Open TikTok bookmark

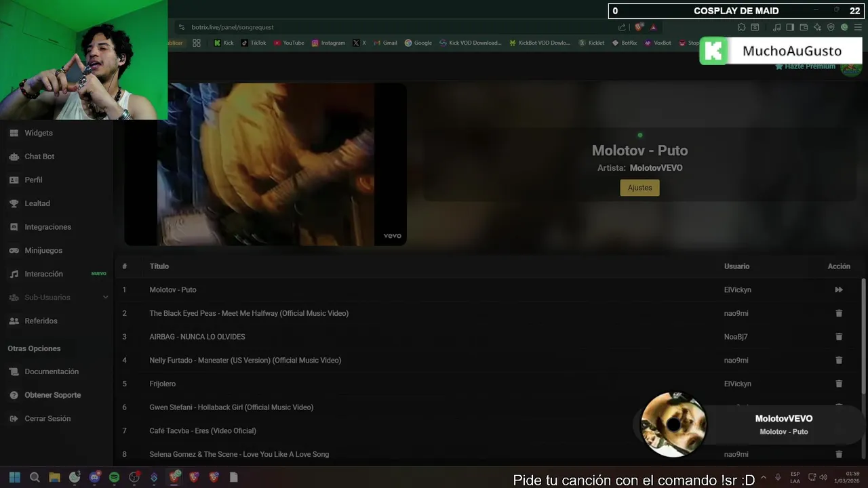(254, 43)
